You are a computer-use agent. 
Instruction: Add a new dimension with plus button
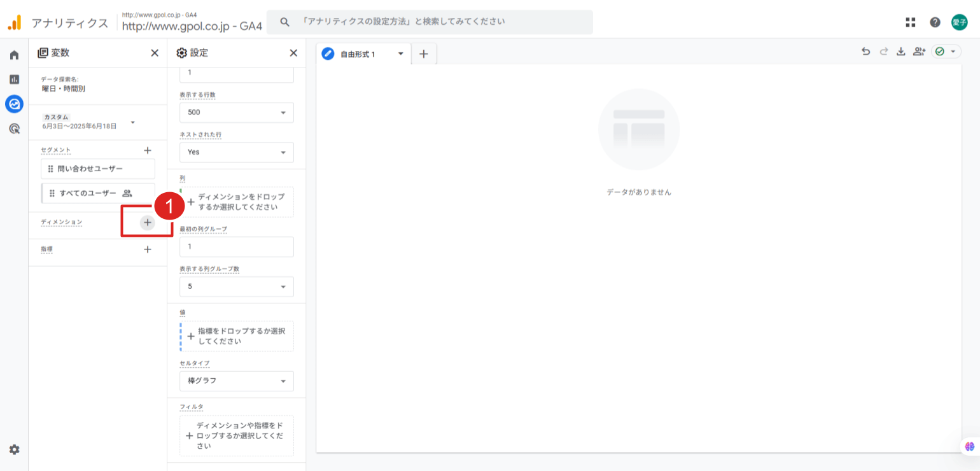click(x=147, y=222)
